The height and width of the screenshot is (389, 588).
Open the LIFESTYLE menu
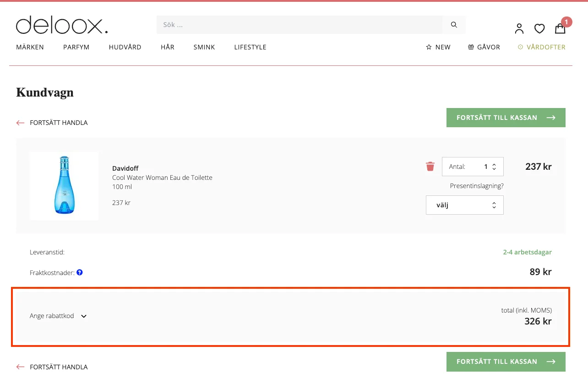[250, 47]
